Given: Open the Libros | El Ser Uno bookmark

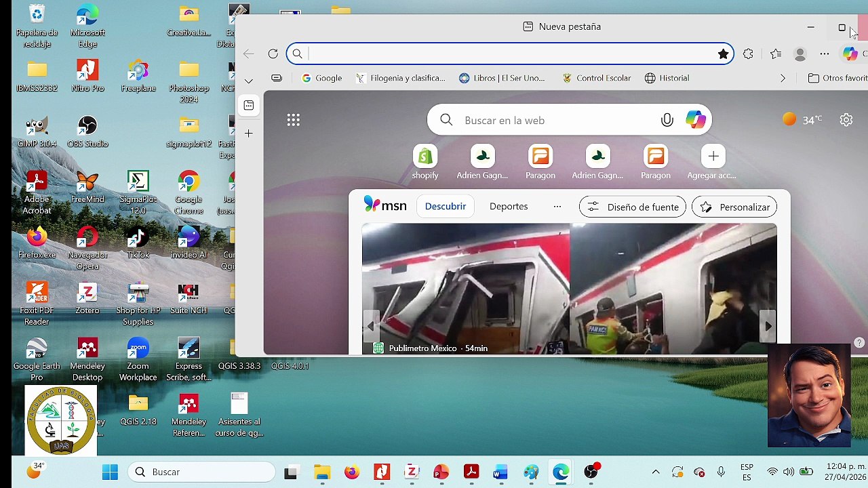Looking at the screenshot, I should pyautogui.click(x=502, y=78).
